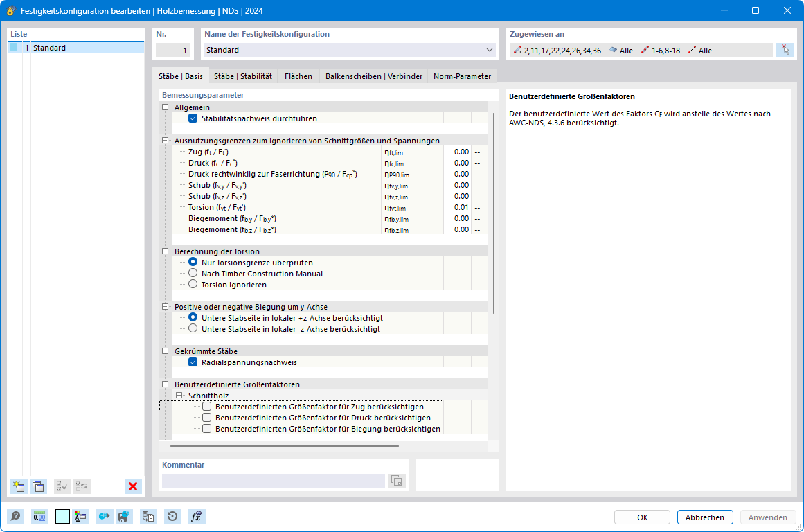Open the Flächen tab
The height and width of the screenshot is (532, 804).
pos(298,76)
